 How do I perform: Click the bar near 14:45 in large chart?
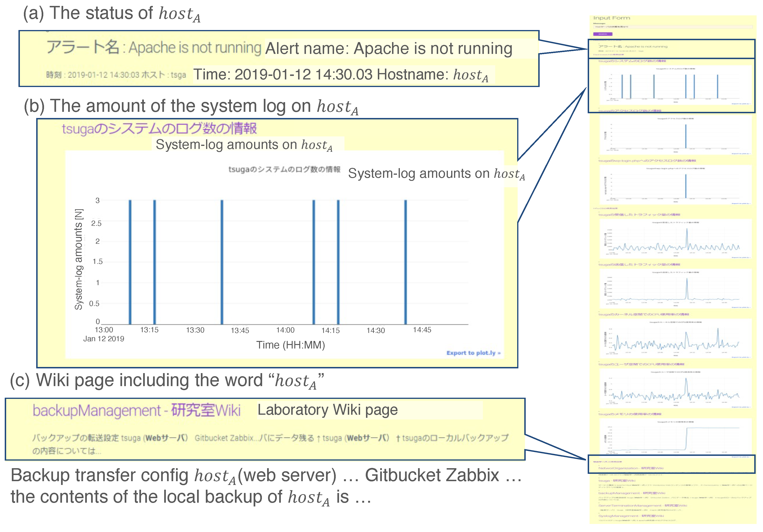pyautogui.click(x=406, y=262)
